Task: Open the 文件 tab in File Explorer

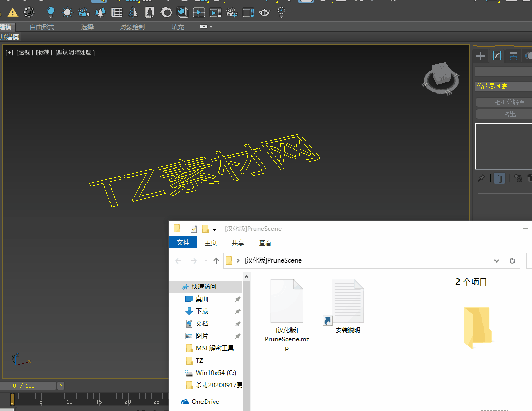Action: point(183,242)
